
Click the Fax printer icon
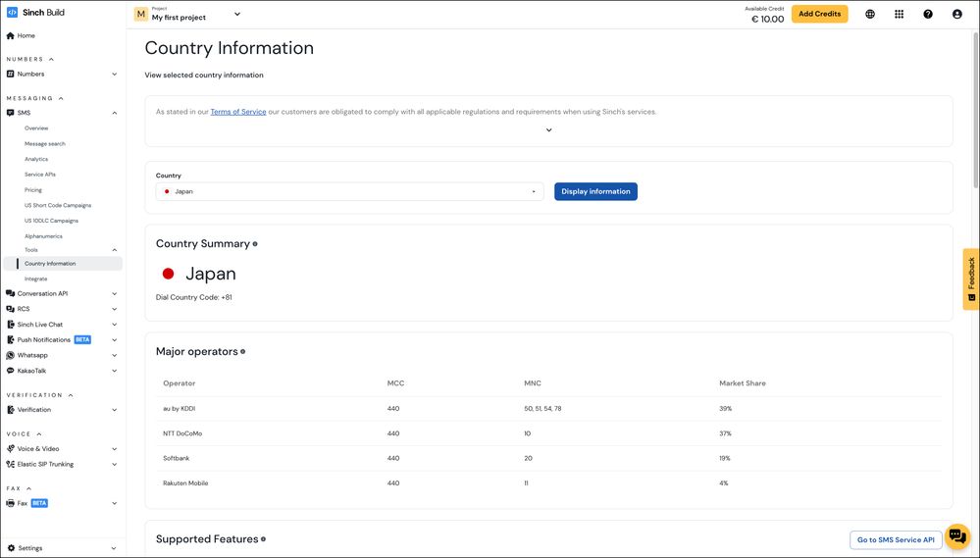tap(10, 503)
